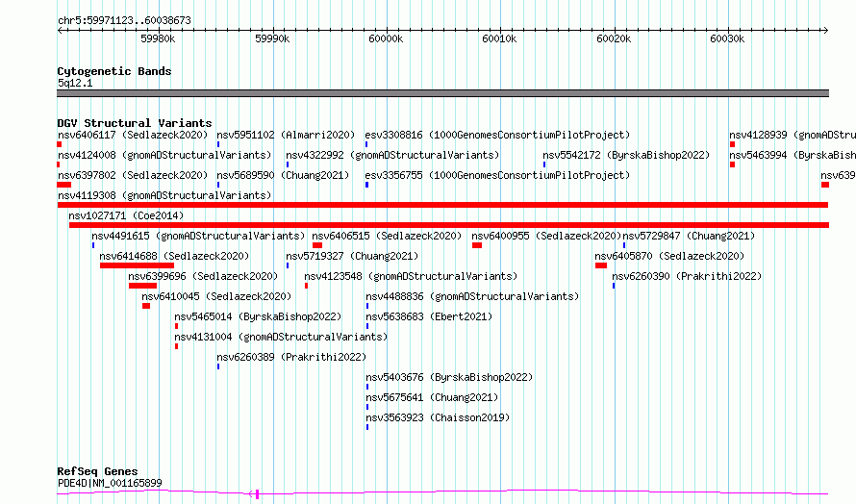The width and height of the screenshot is (856, 504).
Task: Click nsv6260389 (Prakrithi2022) label
Action: pos(291,357)
